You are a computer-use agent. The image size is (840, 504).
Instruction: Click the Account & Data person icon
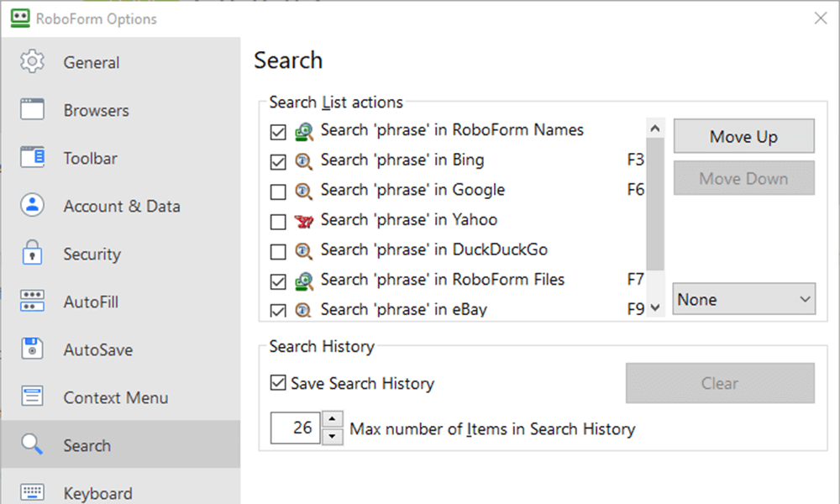click(x=32, y=205)
